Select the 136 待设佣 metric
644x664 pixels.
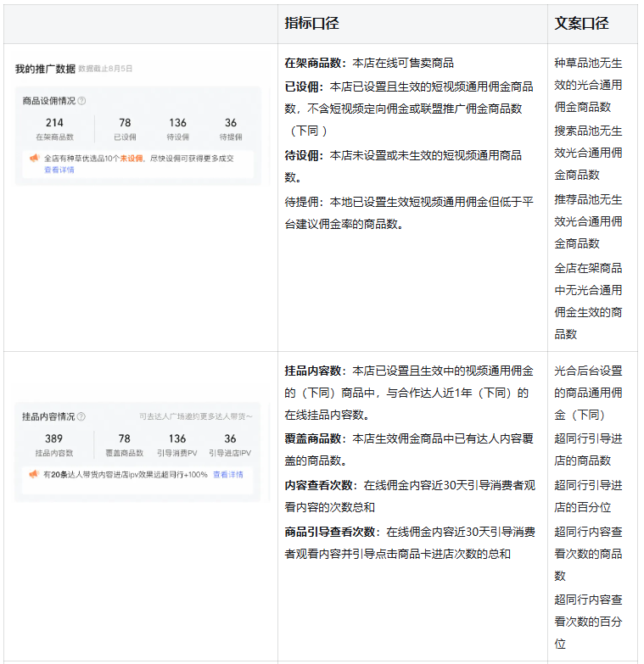[177, 129]
